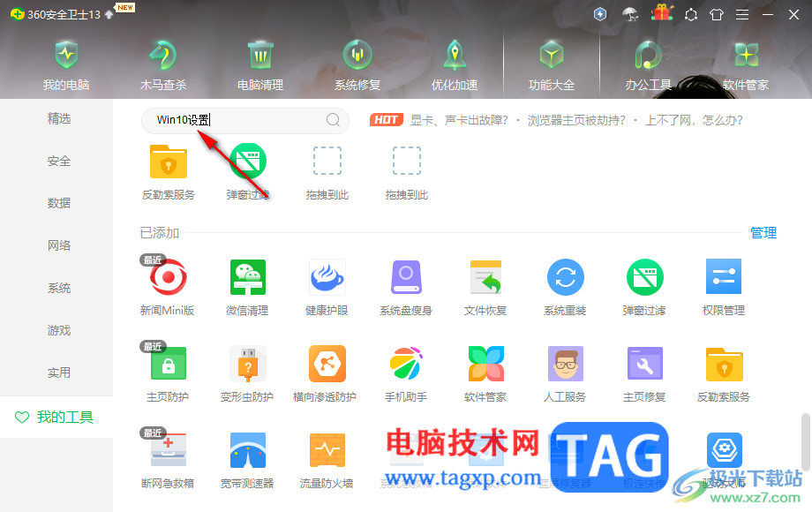
Task: Click the vertical scrollbar thumb
Action: 805,441
